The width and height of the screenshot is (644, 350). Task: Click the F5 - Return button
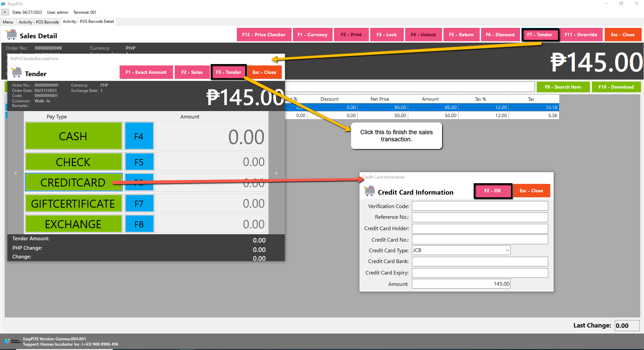tap(462, 35)
